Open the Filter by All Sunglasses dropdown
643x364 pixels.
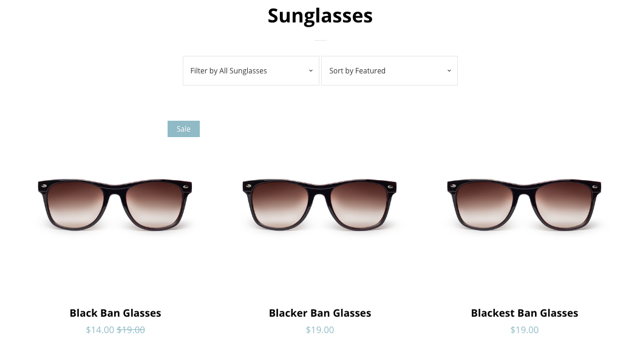(x=251, y=71)
